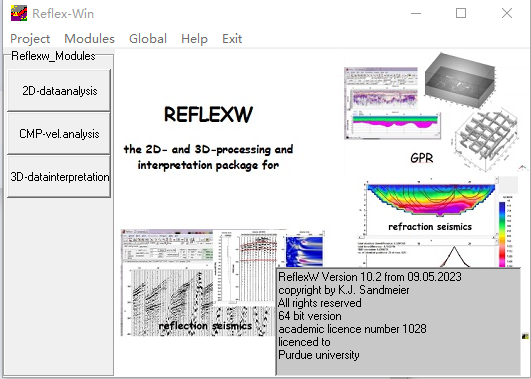Open the Modules menu
This screenshot has width=531, height=379.
tap(89, 39)
